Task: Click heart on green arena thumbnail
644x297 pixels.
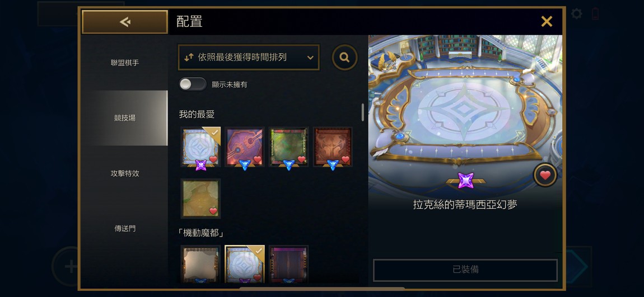Action: point(301,159)
